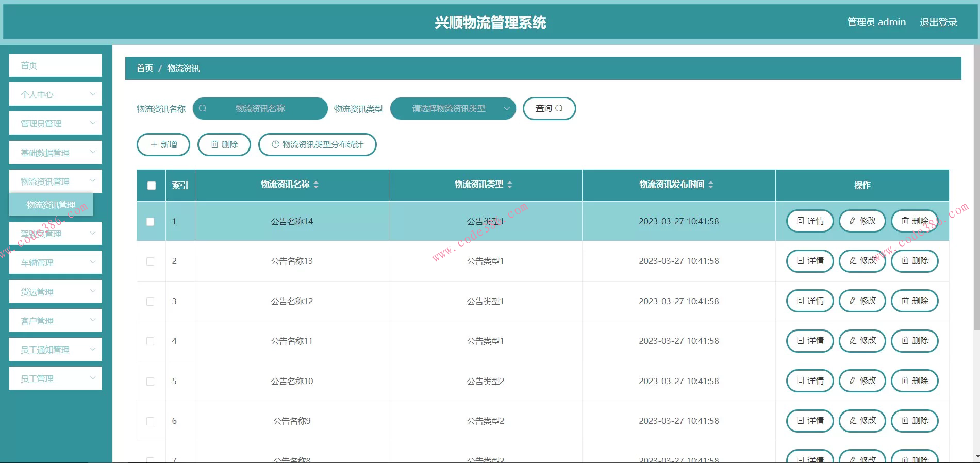This screenshot has height=463, width=980.
Task: Select the 物流资讯管理 submenu item
Action: pos(51,205)
